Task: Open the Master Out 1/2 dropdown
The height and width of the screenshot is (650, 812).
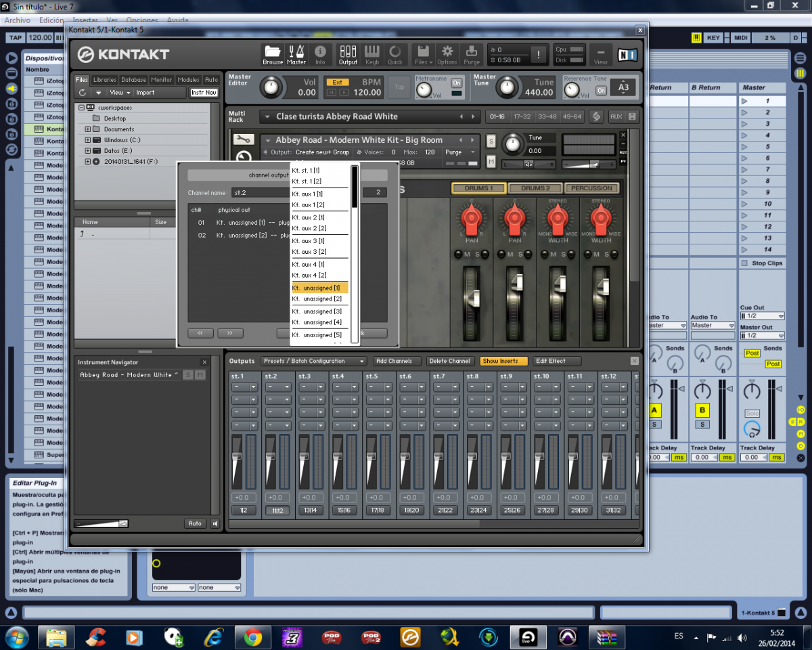Action: point(762,336)
